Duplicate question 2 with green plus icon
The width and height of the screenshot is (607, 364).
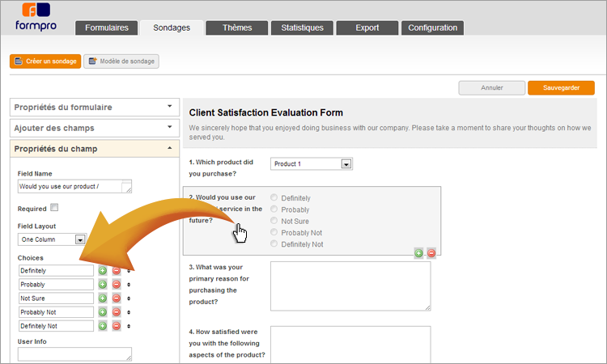tap(418, 252)
